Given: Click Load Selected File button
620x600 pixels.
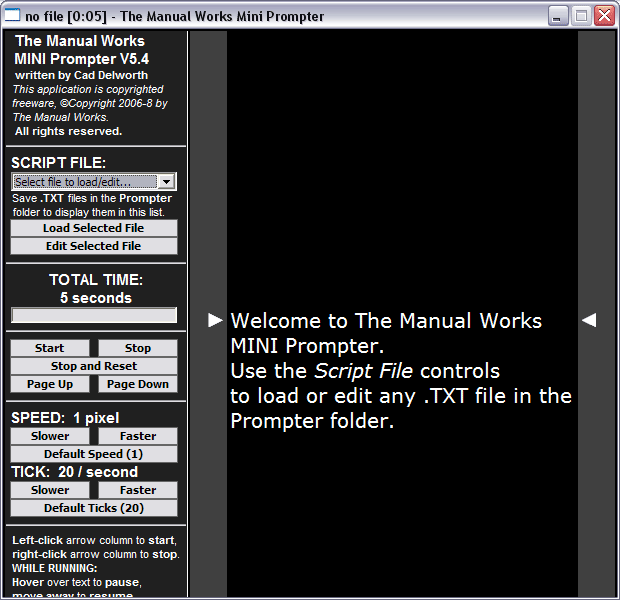Looking at the screenshot, I should [94, 228].
